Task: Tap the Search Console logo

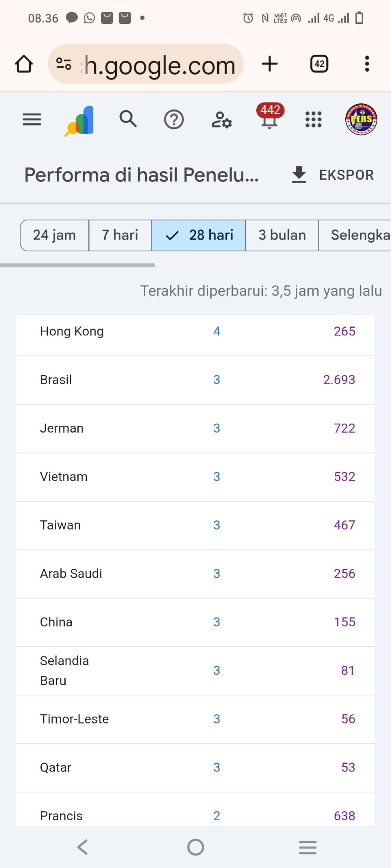Action: coord(80,121)
